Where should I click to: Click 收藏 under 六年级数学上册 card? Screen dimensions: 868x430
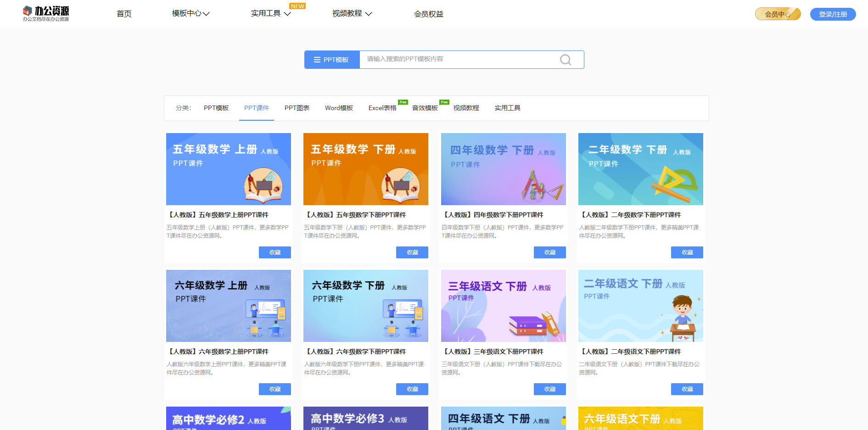click(275, 389)
